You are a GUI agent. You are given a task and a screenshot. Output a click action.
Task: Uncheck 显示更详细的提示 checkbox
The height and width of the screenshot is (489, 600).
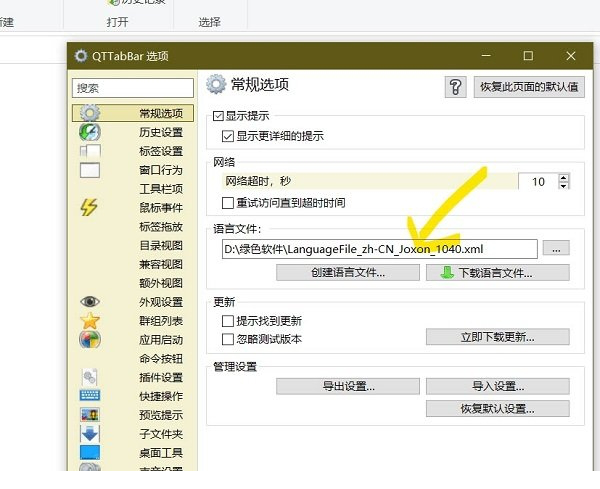228,136
